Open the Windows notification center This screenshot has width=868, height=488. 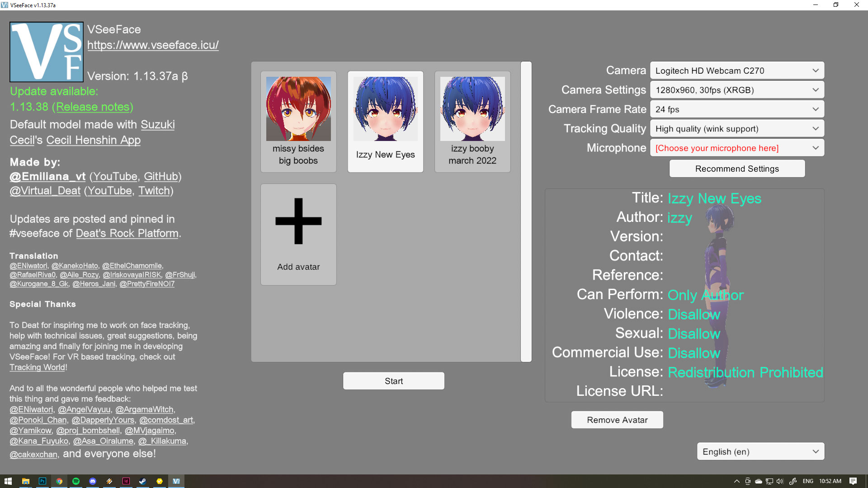point(853,481)
